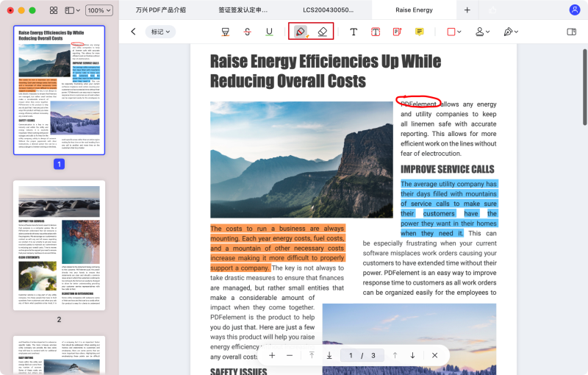Screen dimensions: 588x375
Task: Select the strikethrough annotation tool
Action: 247,32
